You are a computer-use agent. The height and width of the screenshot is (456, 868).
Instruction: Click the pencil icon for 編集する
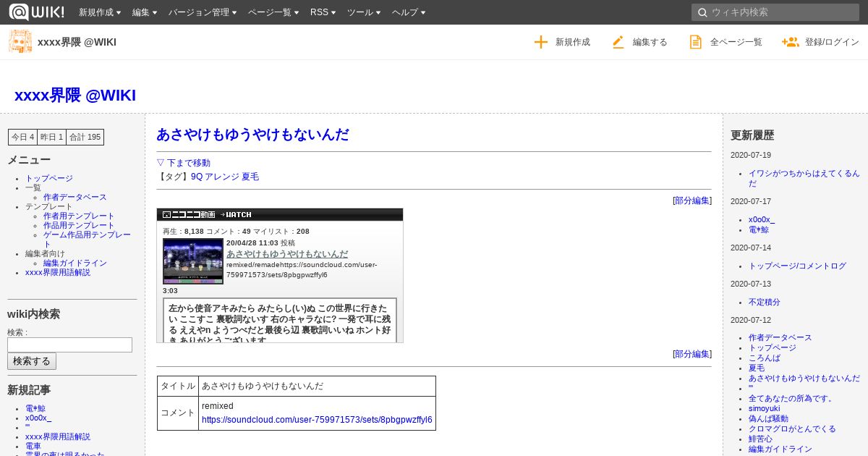pyautogui.click(x=618, y=42)
